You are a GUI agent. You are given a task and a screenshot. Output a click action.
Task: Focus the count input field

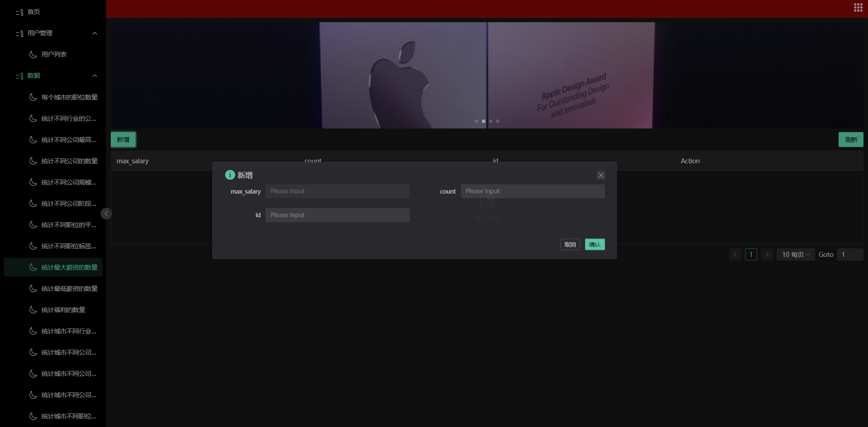point(533,191)
